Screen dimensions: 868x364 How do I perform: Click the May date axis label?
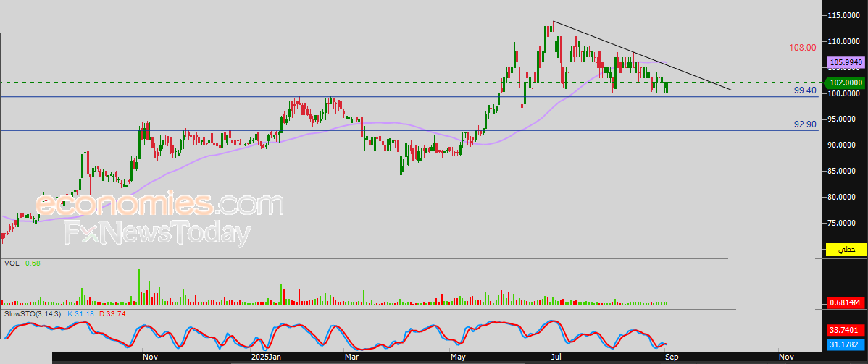coord(458,357)
